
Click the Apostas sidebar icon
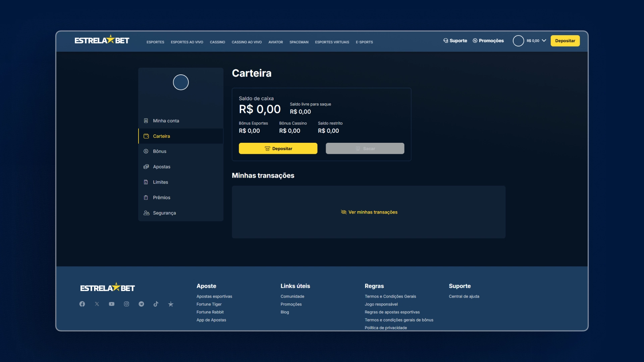coord(146,167)
